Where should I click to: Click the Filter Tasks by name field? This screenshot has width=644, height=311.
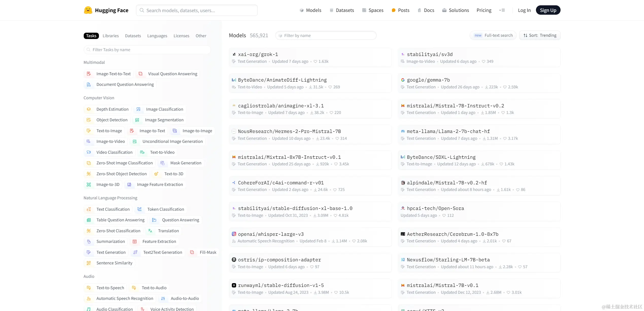[x=147, y=50]
